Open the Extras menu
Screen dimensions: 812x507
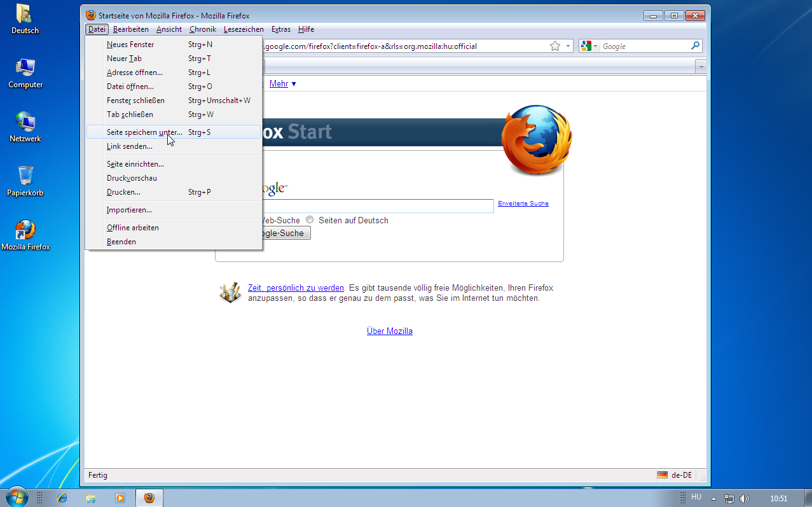tap(281, 29)
